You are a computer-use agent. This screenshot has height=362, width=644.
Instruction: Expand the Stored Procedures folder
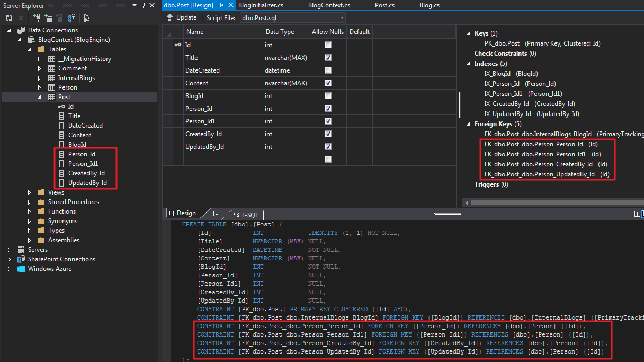click(x=30, y=202)
